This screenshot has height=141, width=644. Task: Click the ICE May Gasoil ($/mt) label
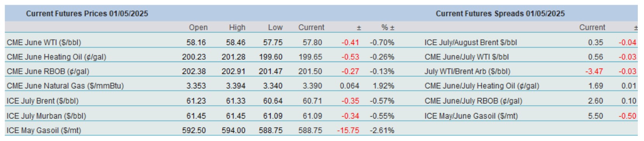pyautogui.click(x=44, y=131)
